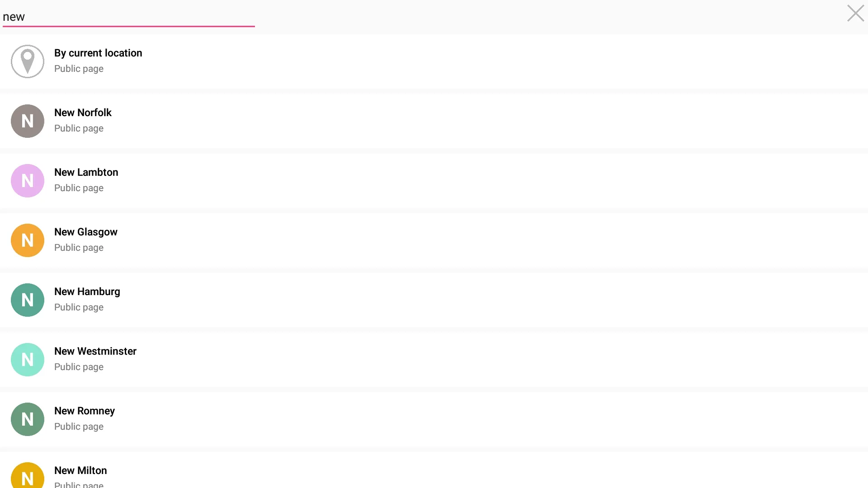Click the green N avatar for New Romney
This screenshot has height=488, width=868.
(28, 419)
